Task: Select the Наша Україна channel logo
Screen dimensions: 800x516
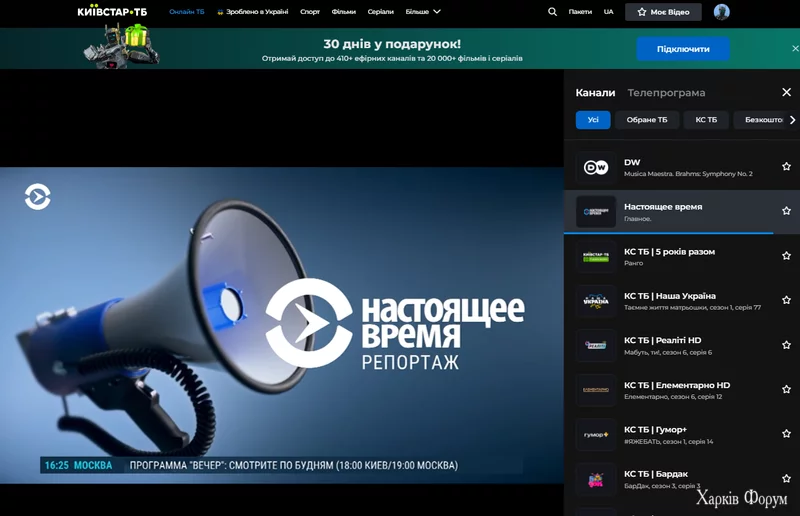Action: click(x=595, y=301)
